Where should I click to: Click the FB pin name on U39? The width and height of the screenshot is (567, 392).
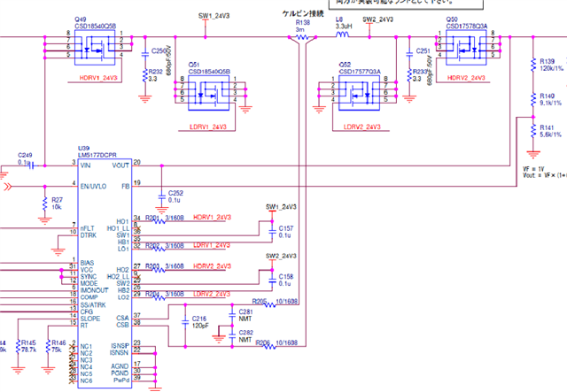coord(126,187)
